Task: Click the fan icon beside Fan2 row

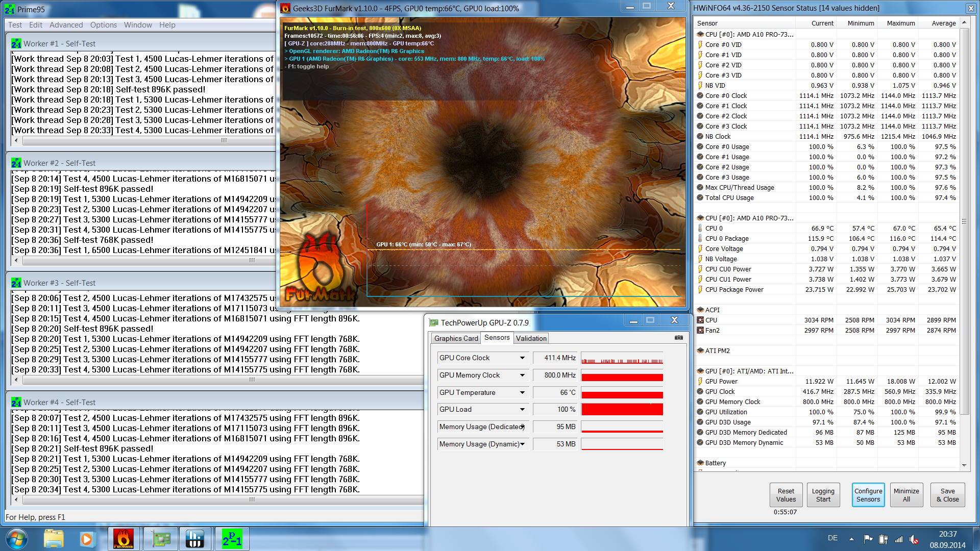Action: point(700,331)
